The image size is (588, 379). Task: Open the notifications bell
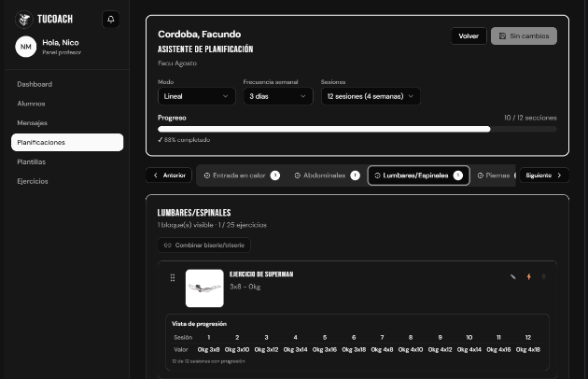111,20
